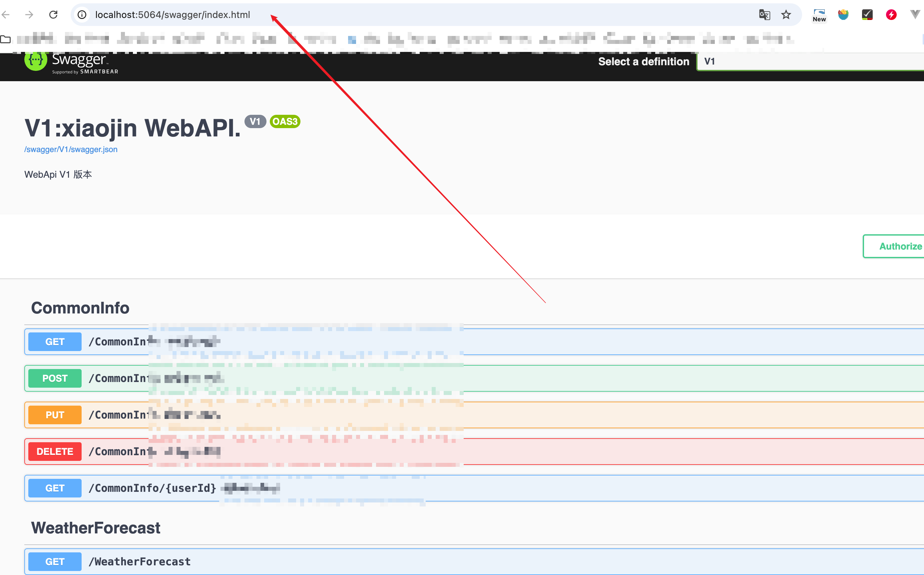Open the site information icon in address bar
The width and height of the screenshot is (924, 575).
pos(82,14)
